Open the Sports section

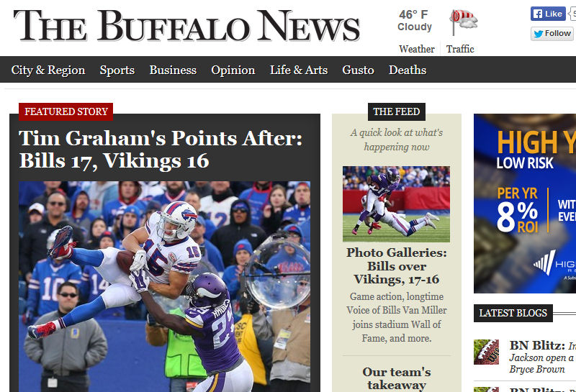[117, 70]
